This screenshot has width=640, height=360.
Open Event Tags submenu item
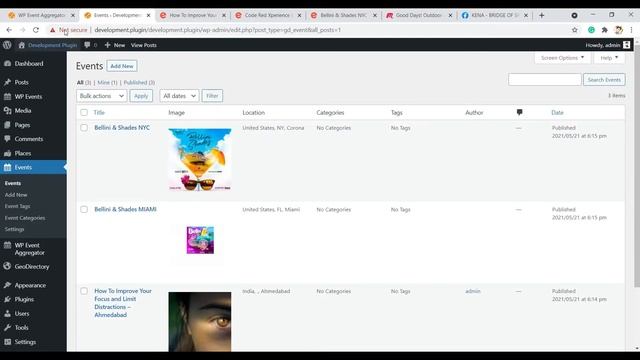pyautogui.click(x=17, y=206)
